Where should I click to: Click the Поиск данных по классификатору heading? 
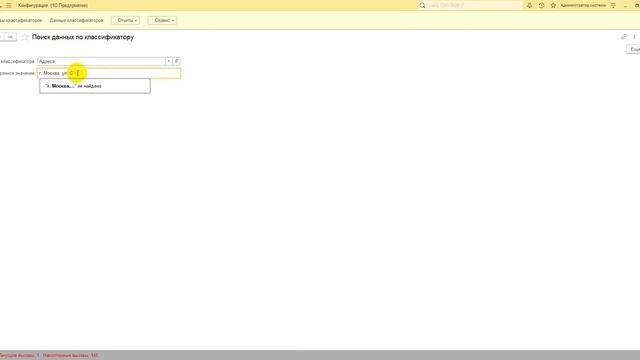pyautogui.click(x=83, y=37)
